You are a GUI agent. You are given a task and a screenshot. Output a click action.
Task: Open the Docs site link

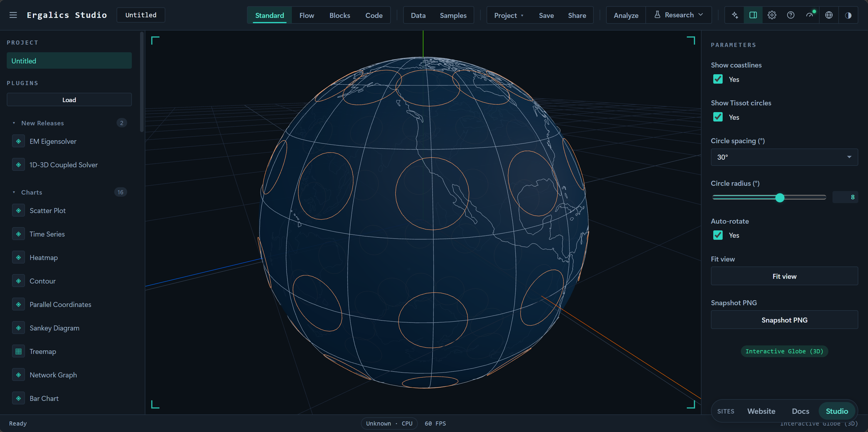tap(800, 411)
